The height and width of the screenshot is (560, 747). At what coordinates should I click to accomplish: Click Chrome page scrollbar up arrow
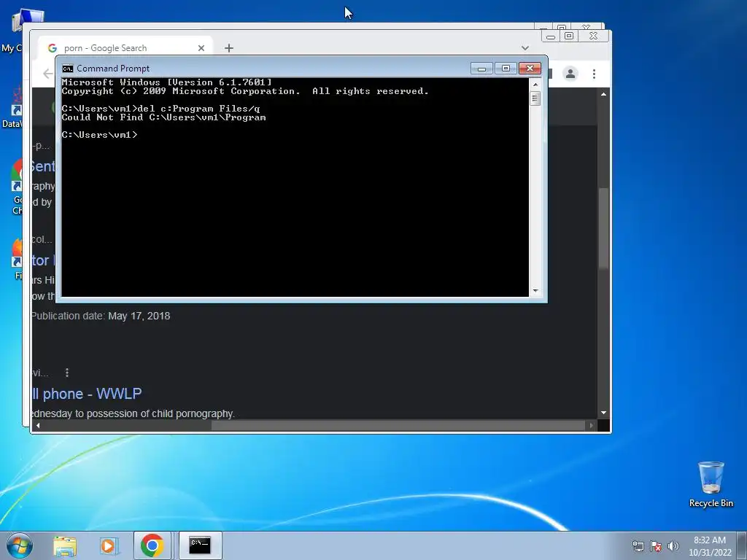coord(603,94)
